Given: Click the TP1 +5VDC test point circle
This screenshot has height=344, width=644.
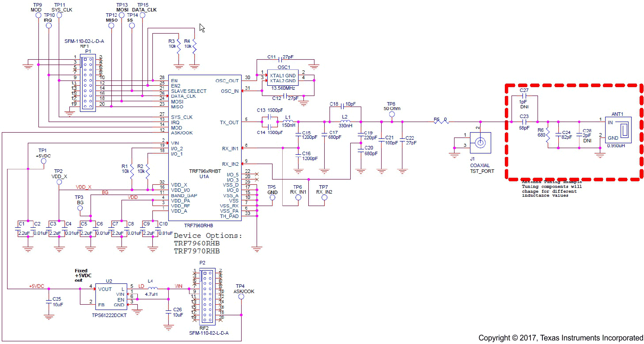Looking at the screenshot, I should pos(43,161).
